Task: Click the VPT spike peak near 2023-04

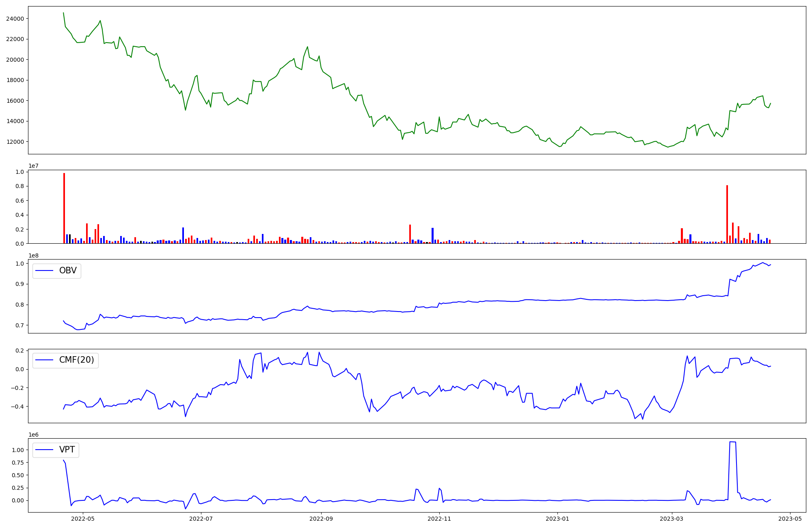Action: point(732,442)
